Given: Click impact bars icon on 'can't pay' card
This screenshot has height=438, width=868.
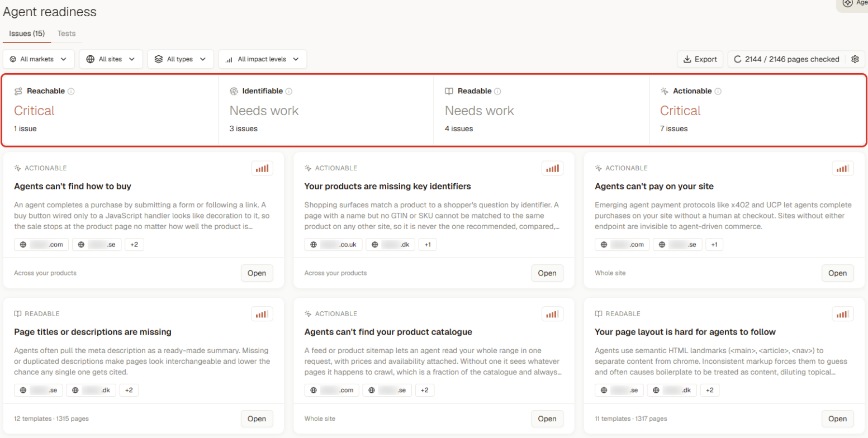Looking at the screenshot, I should (843, 168).
